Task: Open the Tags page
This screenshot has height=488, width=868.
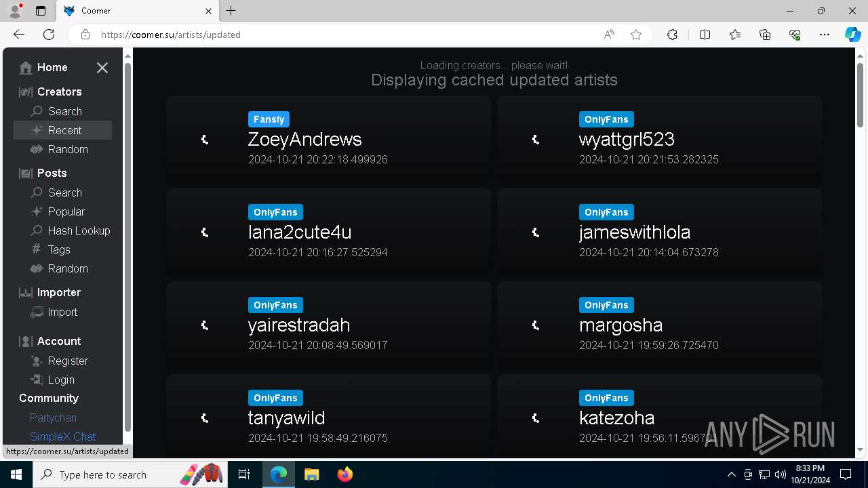Action: 50,249
